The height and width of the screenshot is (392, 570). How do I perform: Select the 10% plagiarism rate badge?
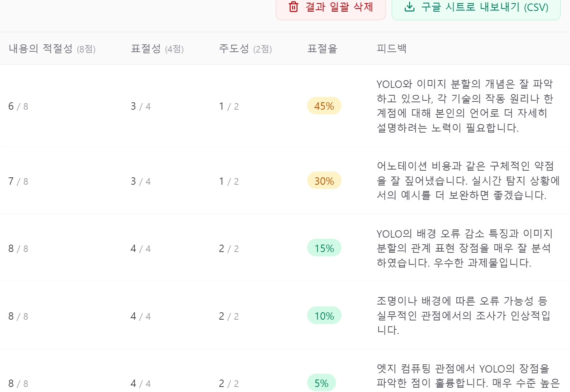(x=324, y=316)
